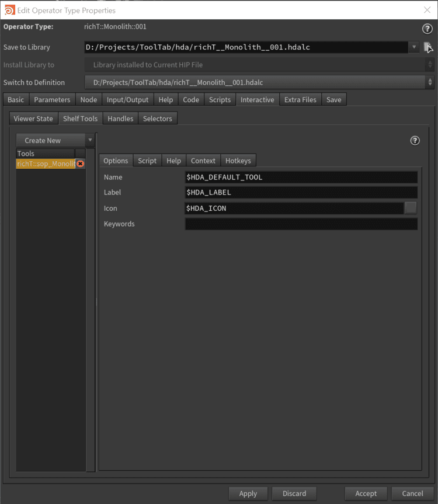Open the Handles sub-tab
This screenshot has height=504, width=438.
click(120, 119)
